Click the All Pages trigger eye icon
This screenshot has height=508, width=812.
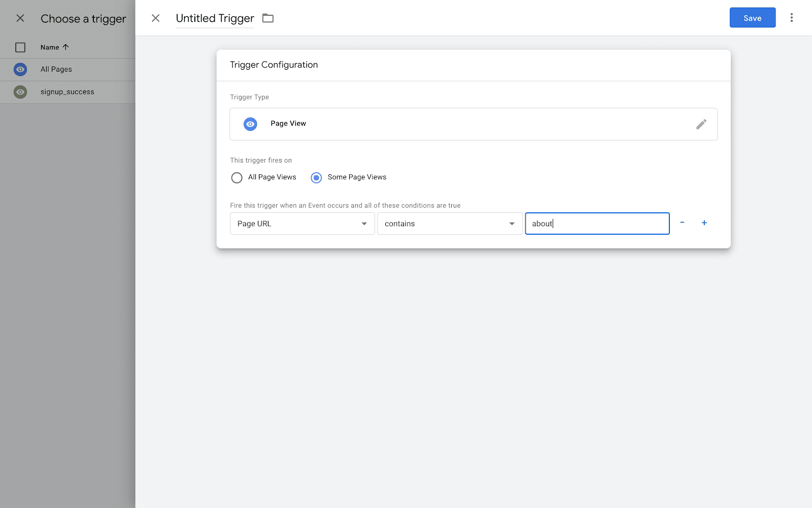[20, 69]
